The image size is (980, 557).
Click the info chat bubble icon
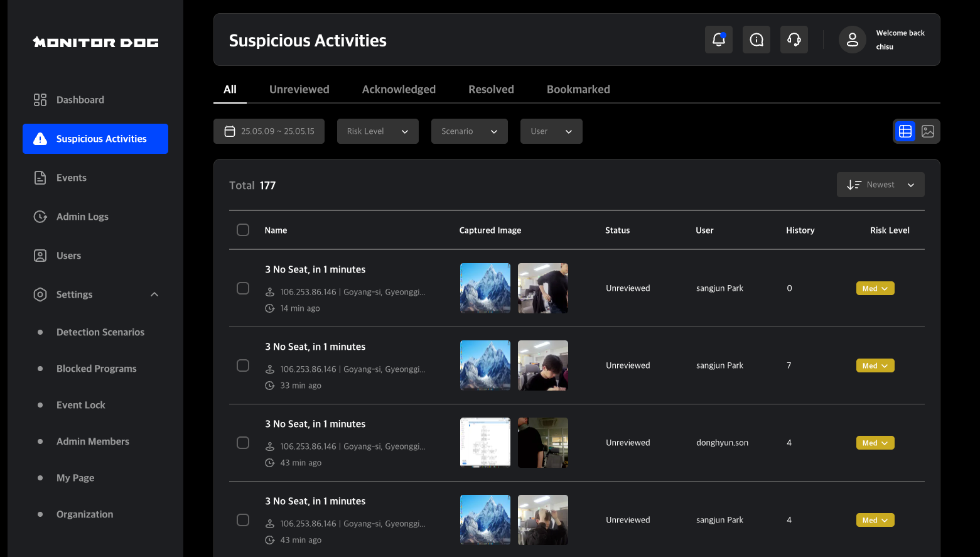756,40
